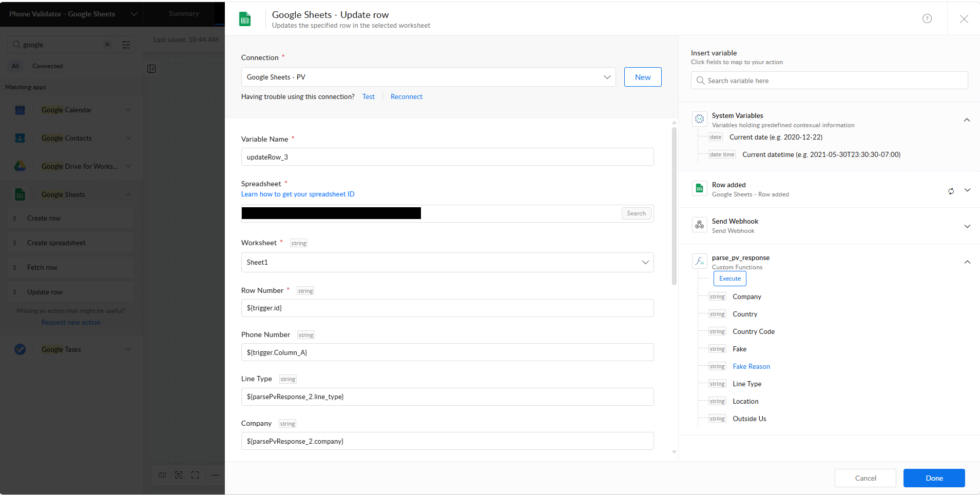
Task: Click the System Variables gear icon
Action: [699, 119]
